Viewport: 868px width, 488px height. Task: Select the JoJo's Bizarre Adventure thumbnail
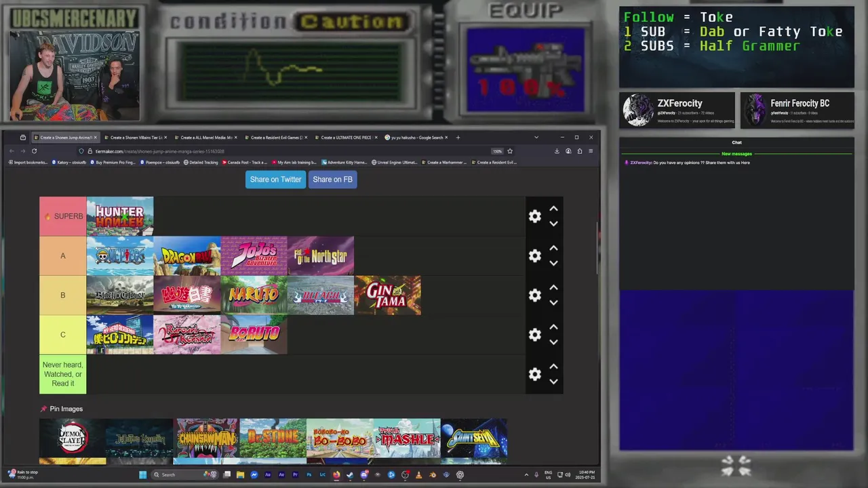click(254, 256)
